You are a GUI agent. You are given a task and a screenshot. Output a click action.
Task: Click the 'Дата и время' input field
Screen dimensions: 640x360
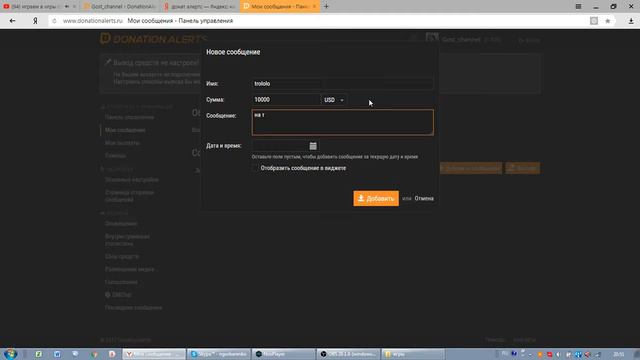click(x=280, y=146)
